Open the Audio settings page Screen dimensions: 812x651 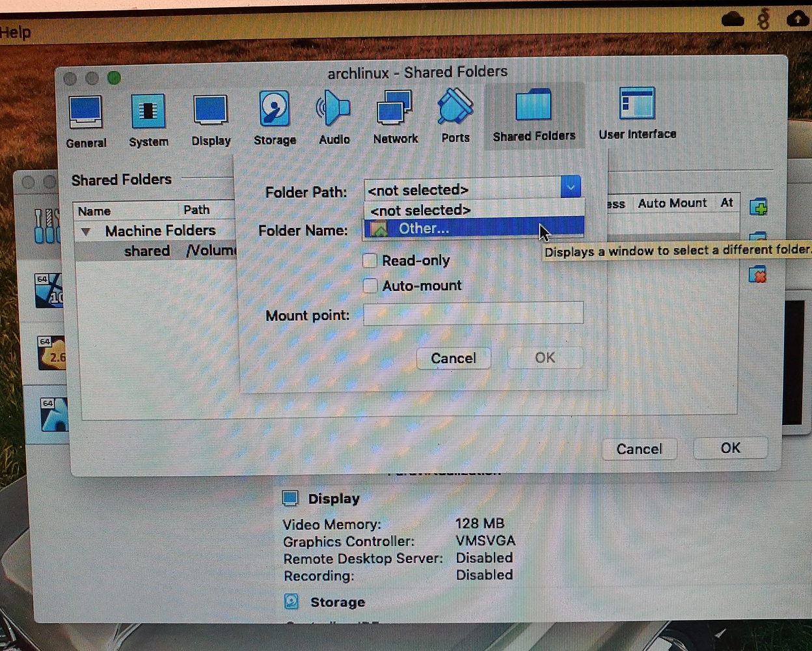[334, 117]
